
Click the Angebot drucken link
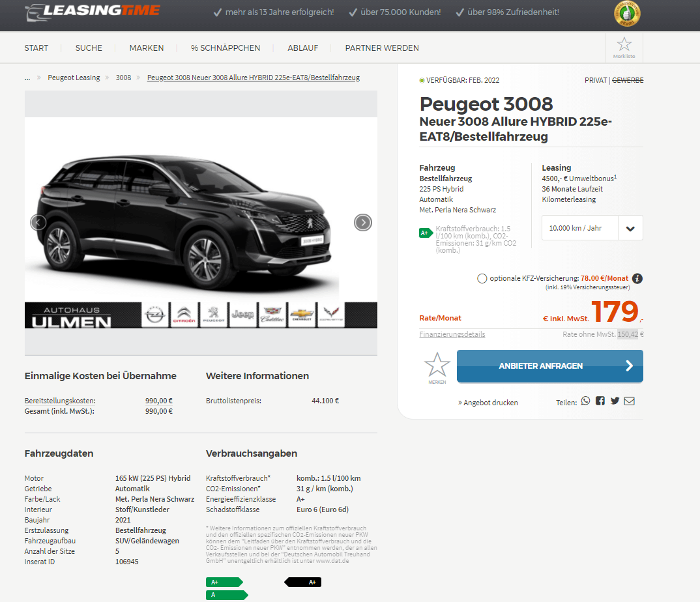coord(488,403)
